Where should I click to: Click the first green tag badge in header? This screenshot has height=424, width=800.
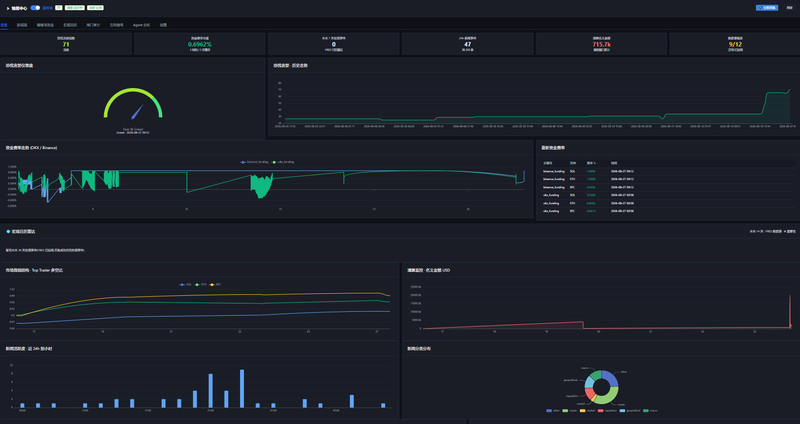pyautogui.click(x=59, y=8)
